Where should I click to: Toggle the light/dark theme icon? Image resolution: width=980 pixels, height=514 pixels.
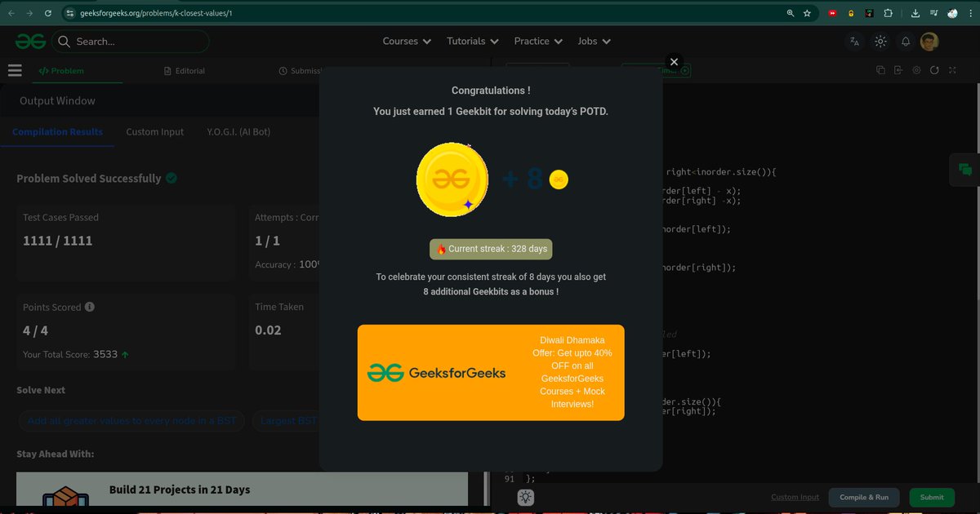click(x=880, y=42)
